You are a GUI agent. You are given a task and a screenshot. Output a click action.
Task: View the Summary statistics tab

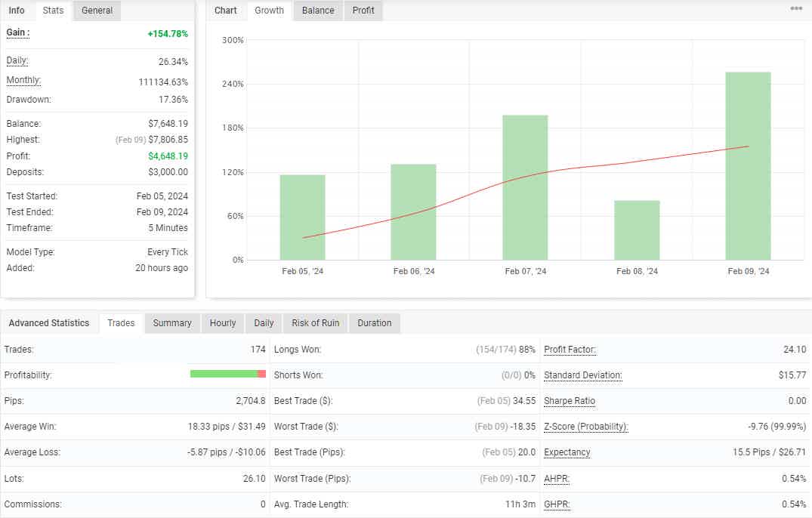172,323
